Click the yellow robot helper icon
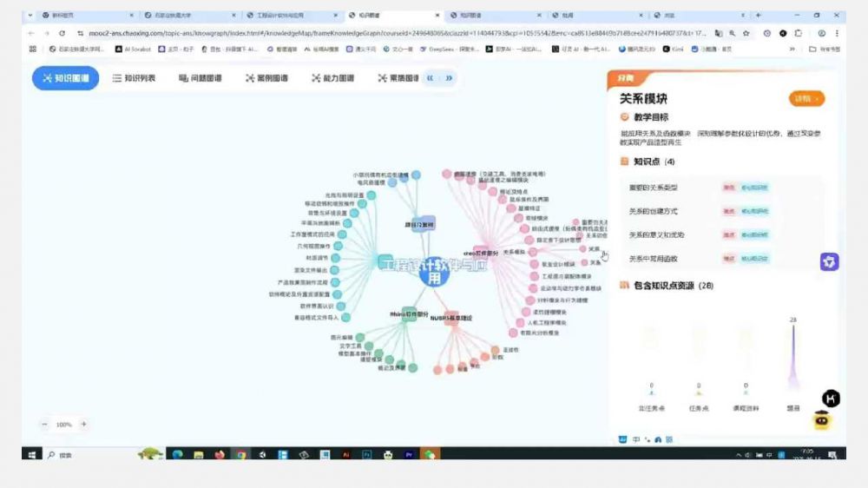 point(823,420)
